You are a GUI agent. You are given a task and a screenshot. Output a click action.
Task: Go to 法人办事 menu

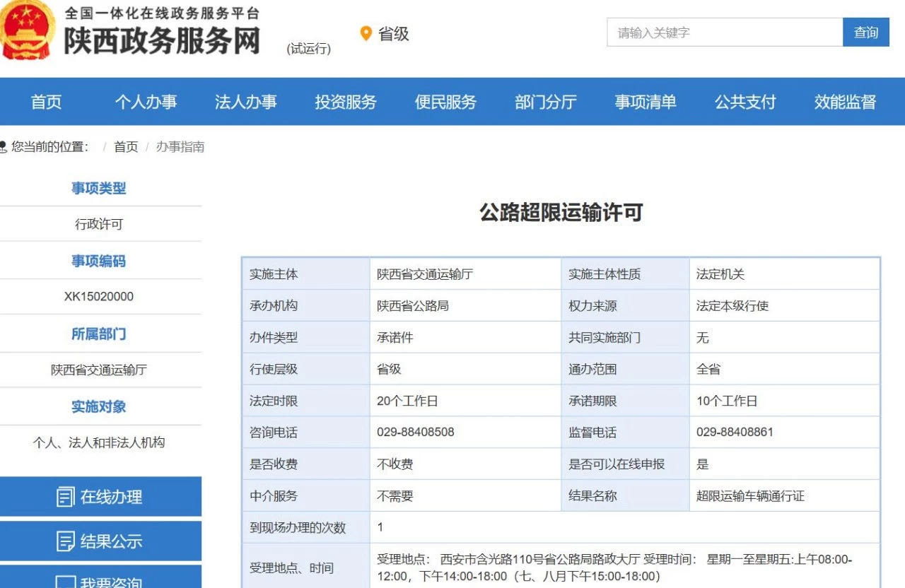click(245, 102)
